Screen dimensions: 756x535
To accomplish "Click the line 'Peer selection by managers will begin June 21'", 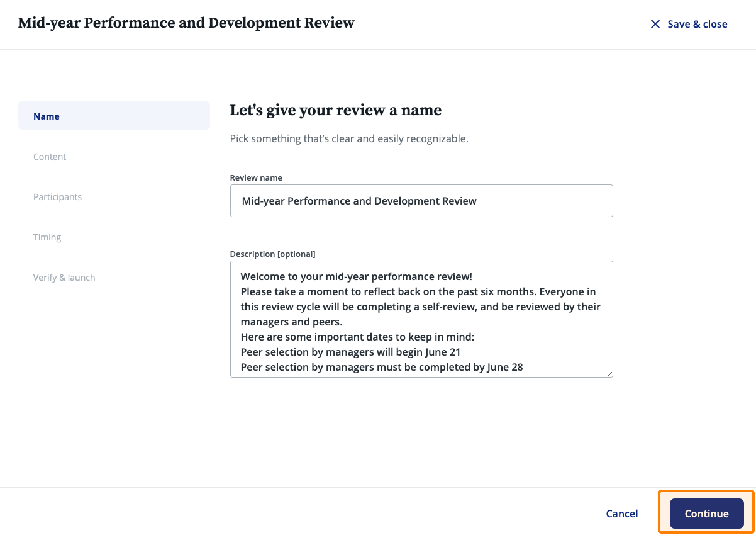I will tap(350, 352).
